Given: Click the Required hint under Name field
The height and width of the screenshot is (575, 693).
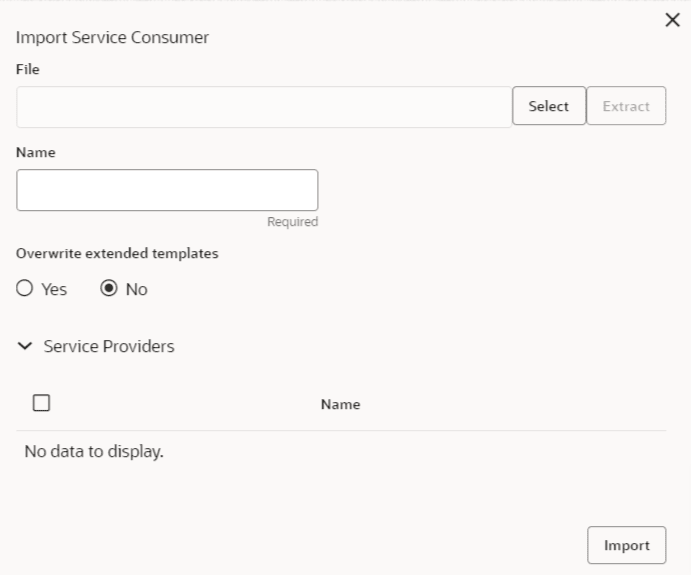Looking at the screenshot, I should pos(292,222).
